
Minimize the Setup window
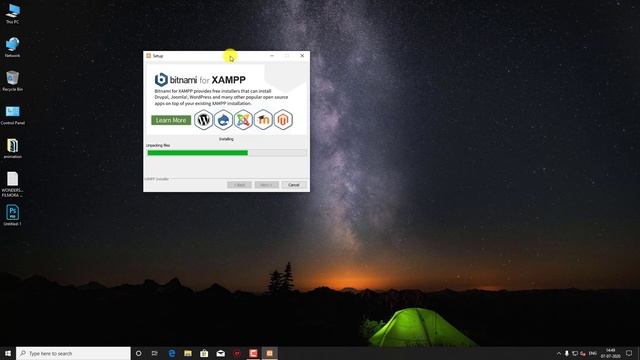pyautogui.click(x=272, y=56)
